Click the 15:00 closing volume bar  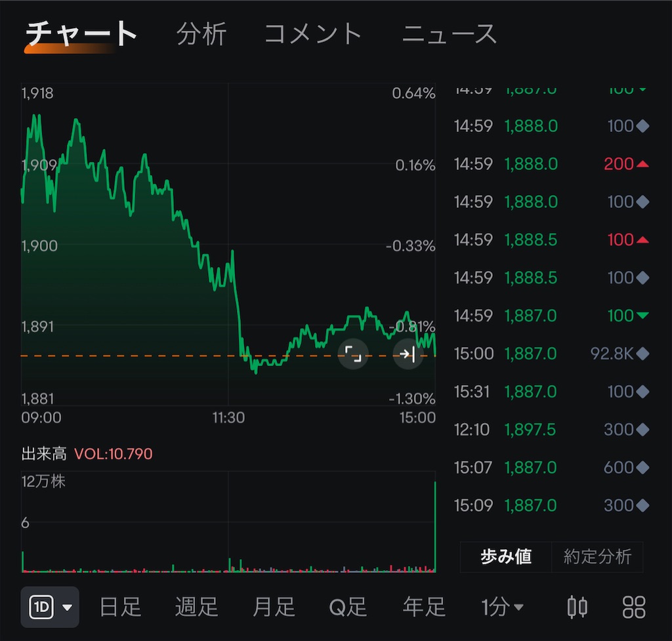(x=435, y=527)
